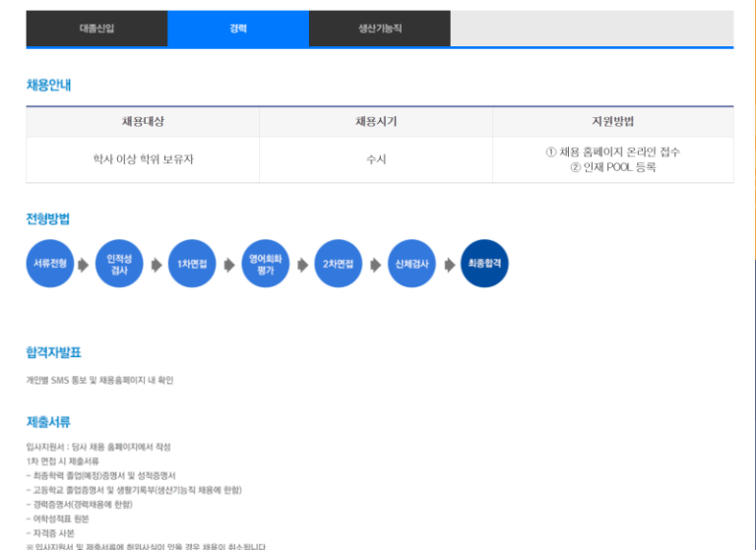Viewport: 756px width, 550px height.
Task: Select the 경력 tab
Action: pyautogui.click(x=238, y=29)
